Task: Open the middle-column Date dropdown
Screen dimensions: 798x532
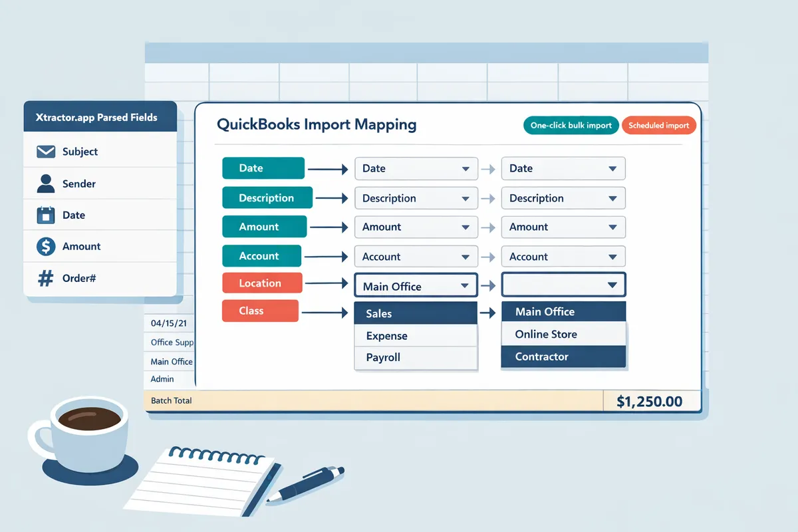Action: (x=416, y=169)
